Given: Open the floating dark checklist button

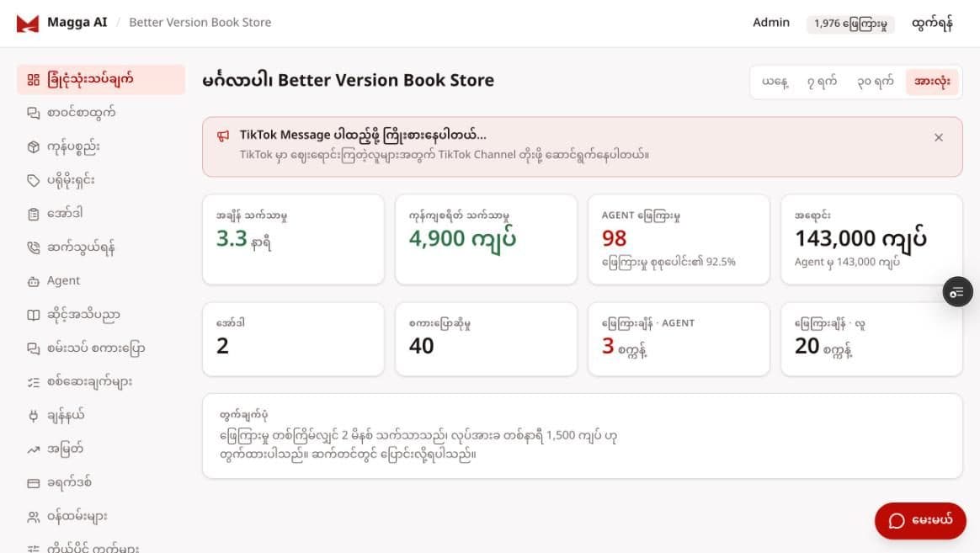Looking at the screenshot, I should [x=957, y=292].
